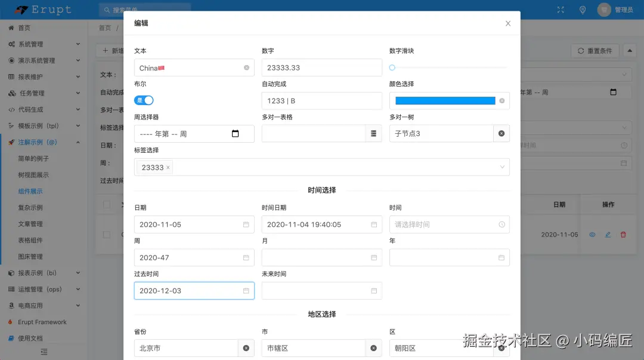Open 文章管理 menu item
644x360 pixels.
tap(30, 224)
